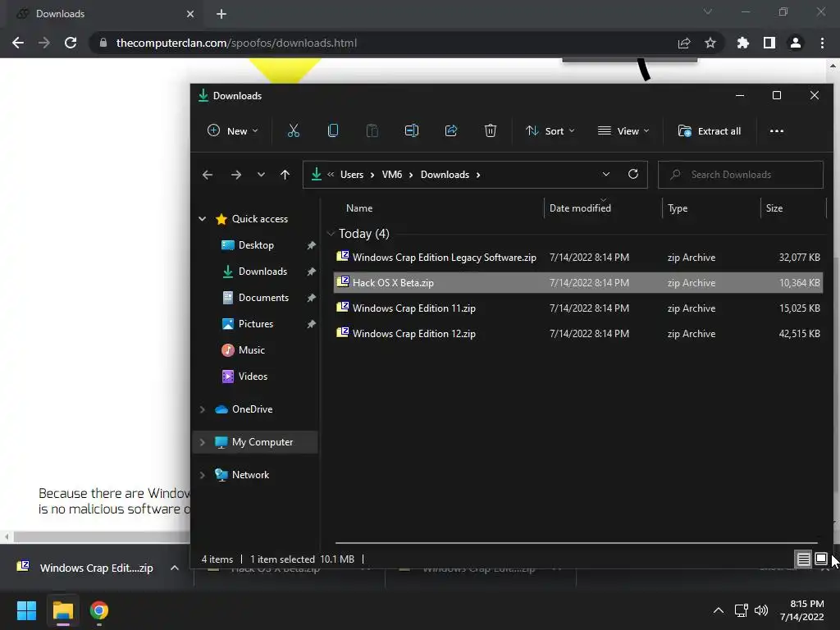Expand the Network tree node
This screenshot has height=630, width=840.
pos(203,475)
